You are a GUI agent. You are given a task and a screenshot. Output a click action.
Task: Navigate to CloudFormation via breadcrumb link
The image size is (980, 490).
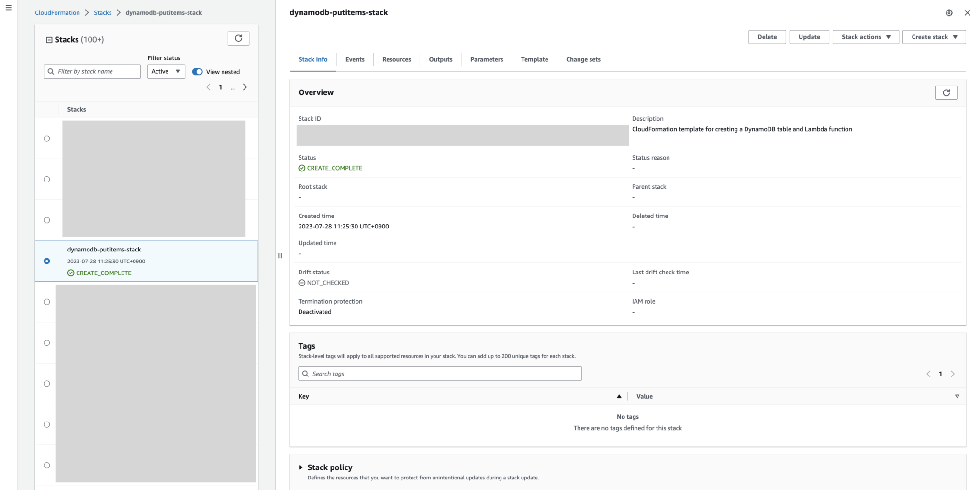57,12
